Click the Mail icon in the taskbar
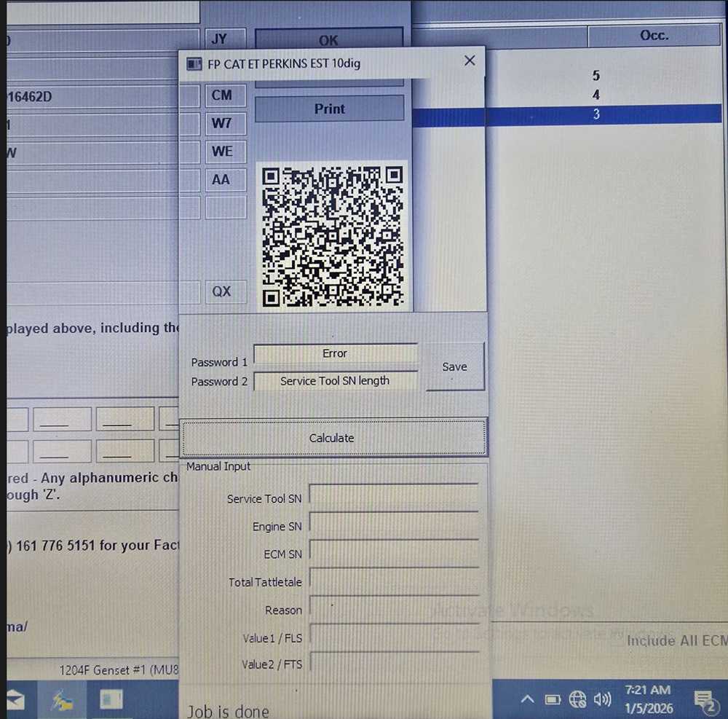 [x=13, y=701]
